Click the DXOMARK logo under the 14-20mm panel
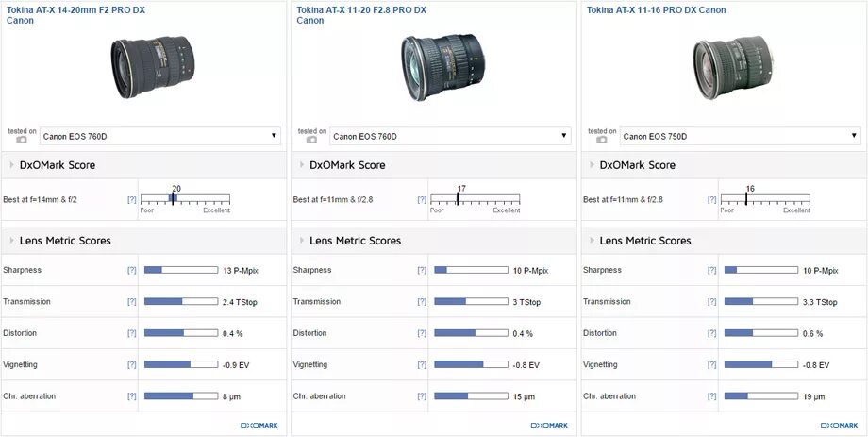This screenshot has width=868, height=437. coord(259,426)
